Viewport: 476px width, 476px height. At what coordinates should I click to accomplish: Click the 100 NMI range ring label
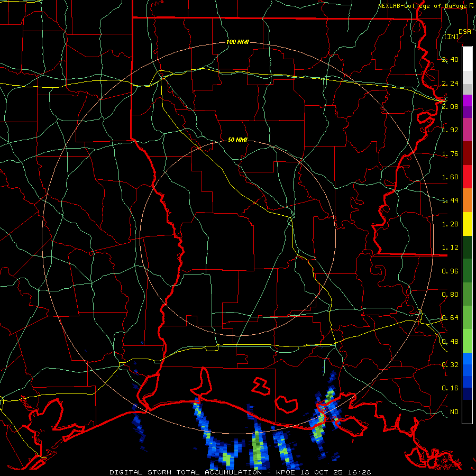pos(237,42)
